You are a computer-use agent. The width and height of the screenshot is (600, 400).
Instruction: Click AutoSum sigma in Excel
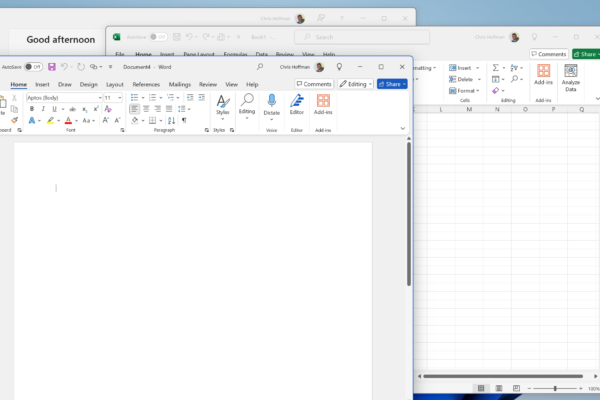pos(496,68)
